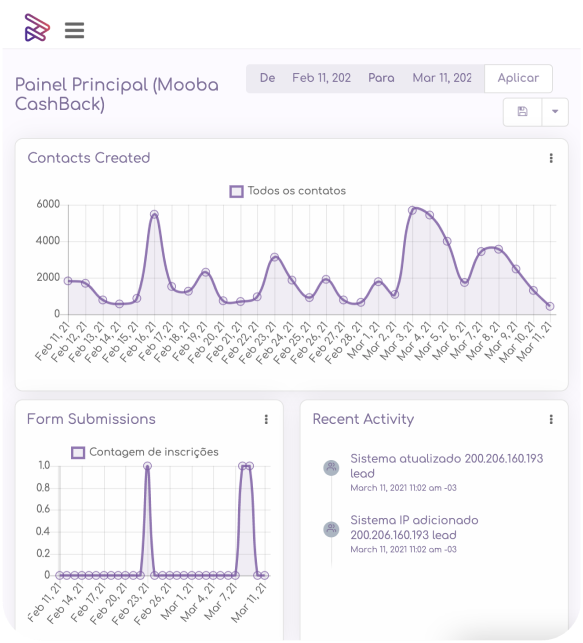Click the De label in date filter
Screen dimensions: 583x643
coord(268,78)
